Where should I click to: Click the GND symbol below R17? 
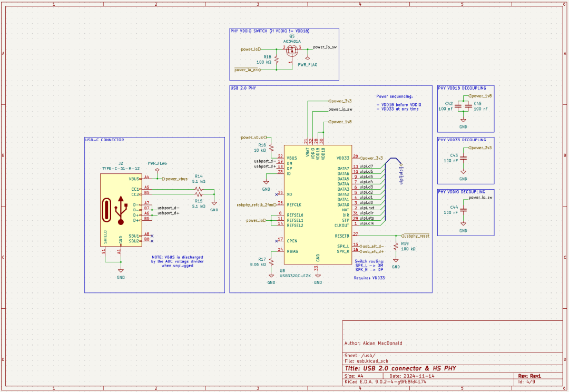tap(271, 277)
